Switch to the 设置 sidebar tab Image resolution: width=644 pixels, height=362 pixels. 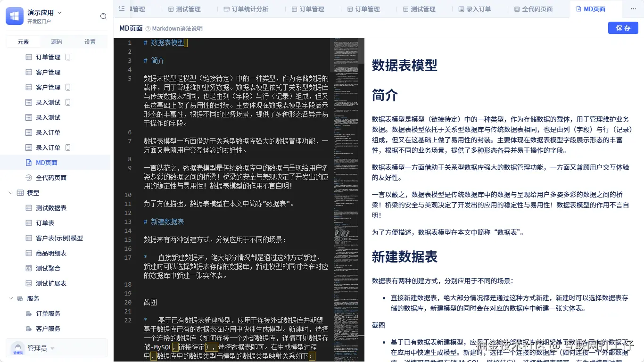pyautogui.click(x=90, y=41)
